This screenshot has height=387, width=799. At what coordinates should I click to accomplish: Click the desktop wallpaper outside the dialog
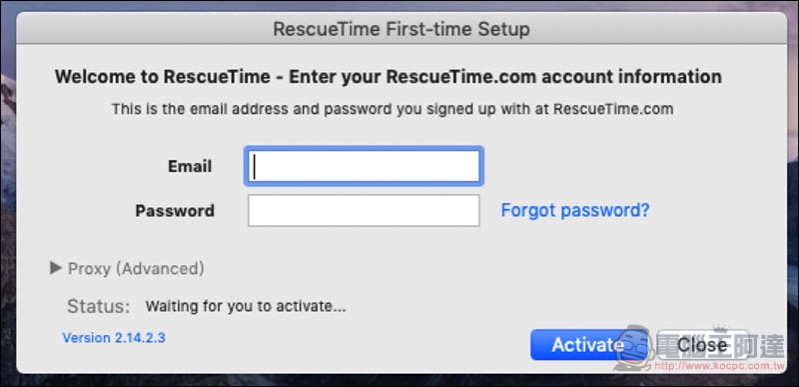(7, 204)
